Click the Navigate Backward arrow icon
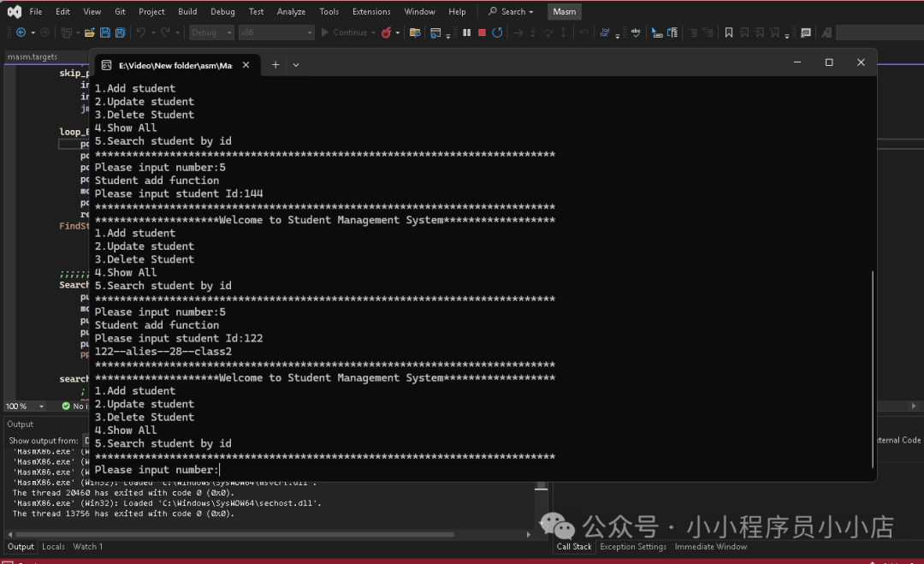The image size is (924, 564). pos(21,33)
